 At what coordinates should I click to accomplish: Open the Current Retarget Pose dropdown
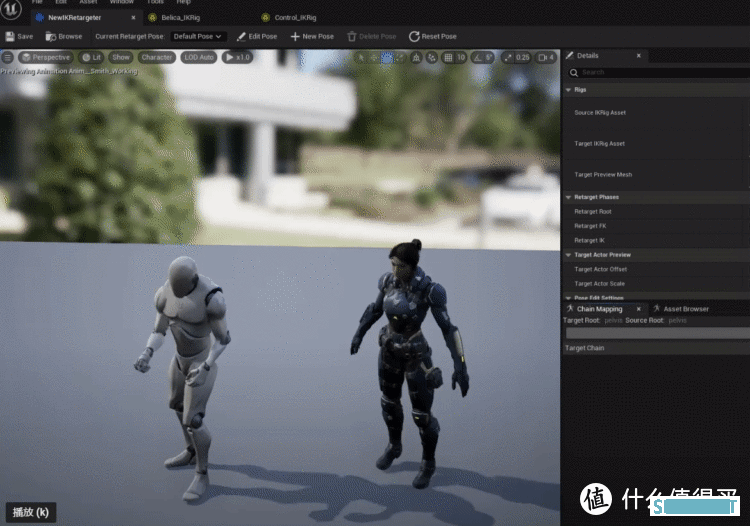click(198, 36)
